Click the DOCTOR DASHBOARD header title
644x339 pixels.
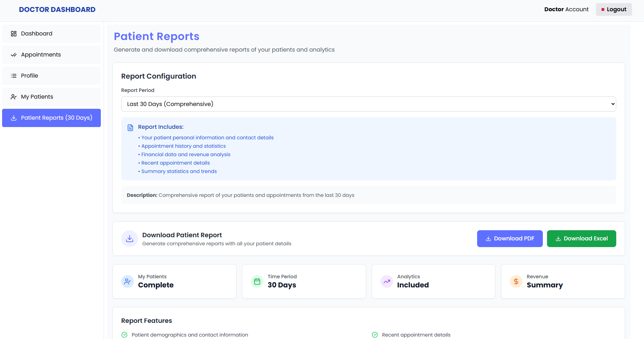57,9
